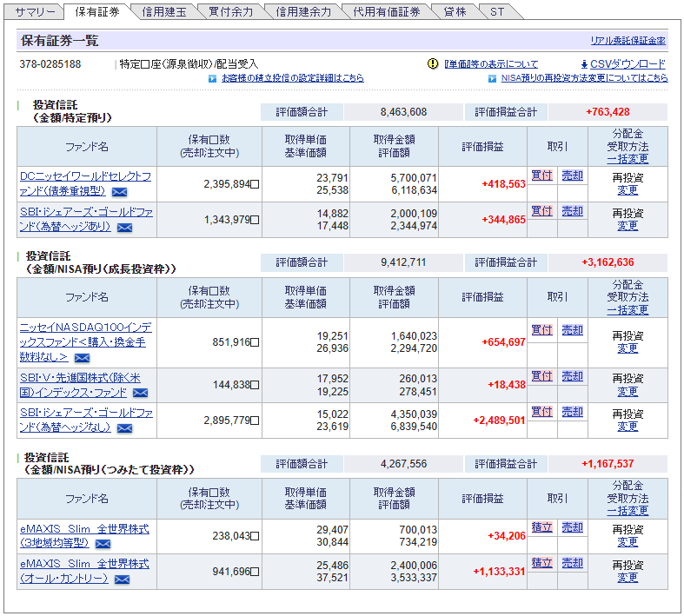Click the yellow exclamation info icon
The image size is (684, 616).
432,64
